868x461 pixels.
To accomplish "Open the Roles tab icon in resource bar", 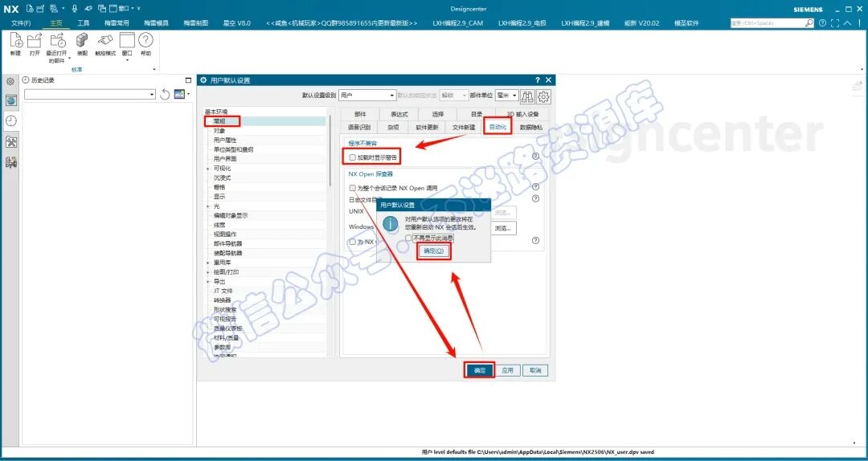I will [x=11, y=141].
